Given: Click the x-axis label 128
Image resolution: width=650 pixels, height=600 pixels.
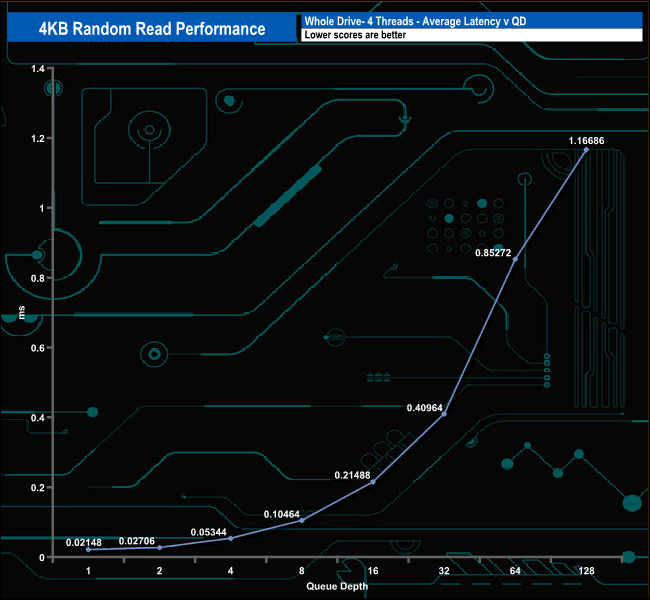Looking at the screenshot, I should pyautogui.click(x=586, y=571).
